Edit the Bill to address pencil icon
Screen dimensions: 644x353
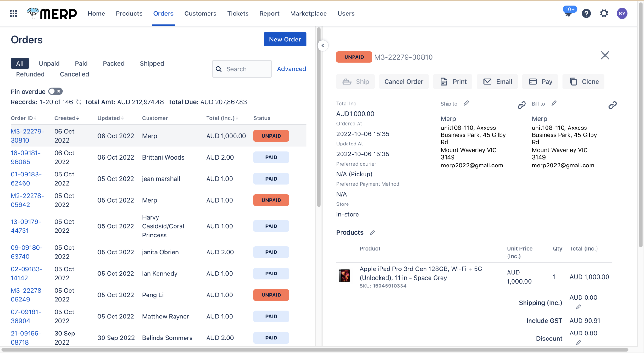[x=554, y=103]
